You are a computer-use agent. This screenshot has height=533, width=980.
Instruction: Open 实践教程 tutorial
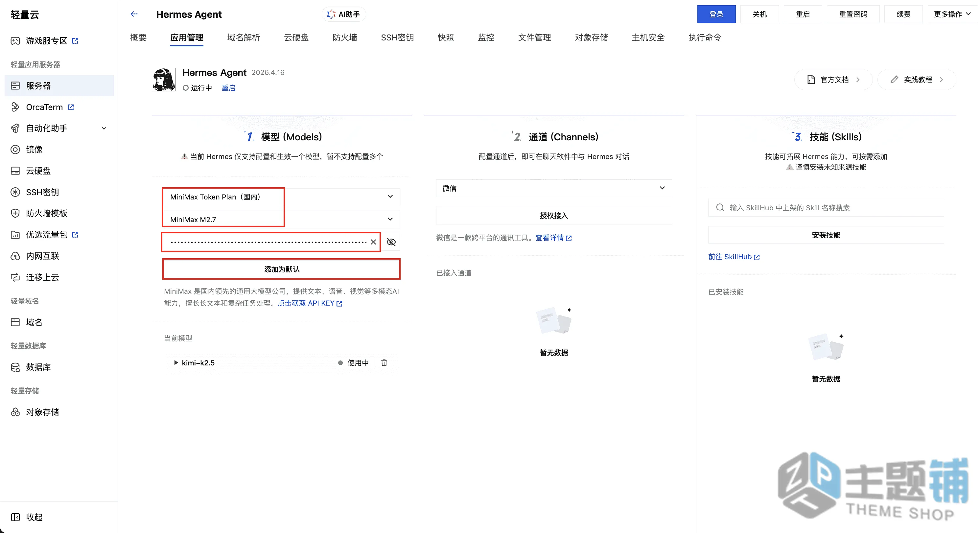pyautogui.click(x=917, y=80)
